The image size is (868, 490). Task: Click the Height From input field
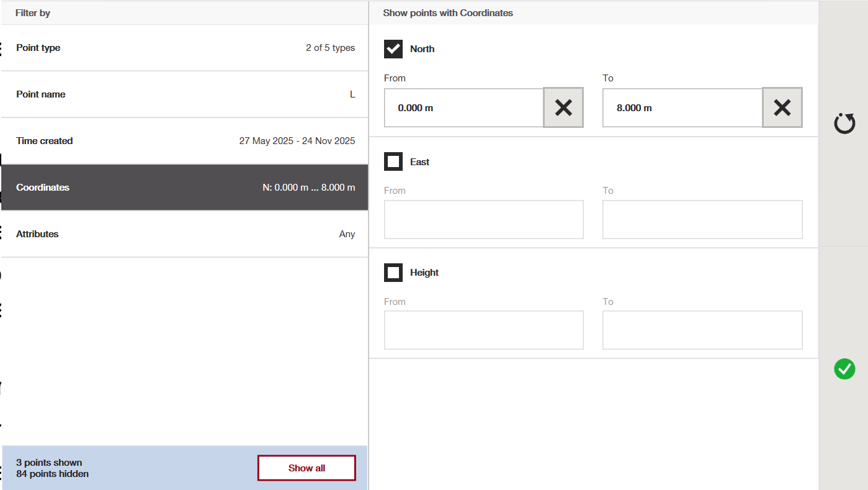(x=483, y=330)
